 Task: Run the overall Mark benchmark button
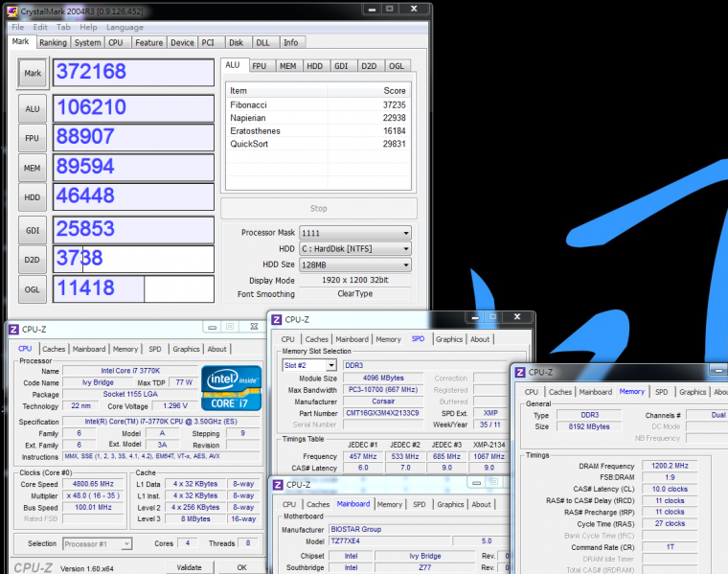pos(33,73)
